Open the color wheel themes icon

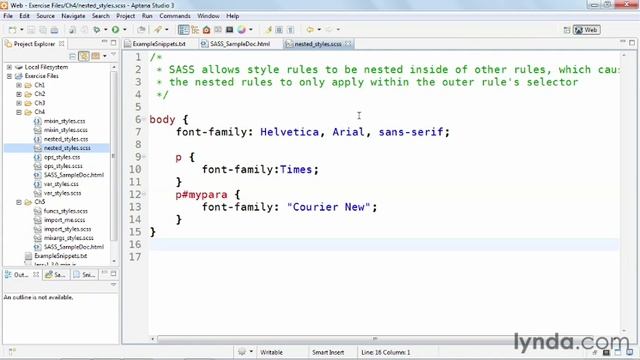(242, 30)
